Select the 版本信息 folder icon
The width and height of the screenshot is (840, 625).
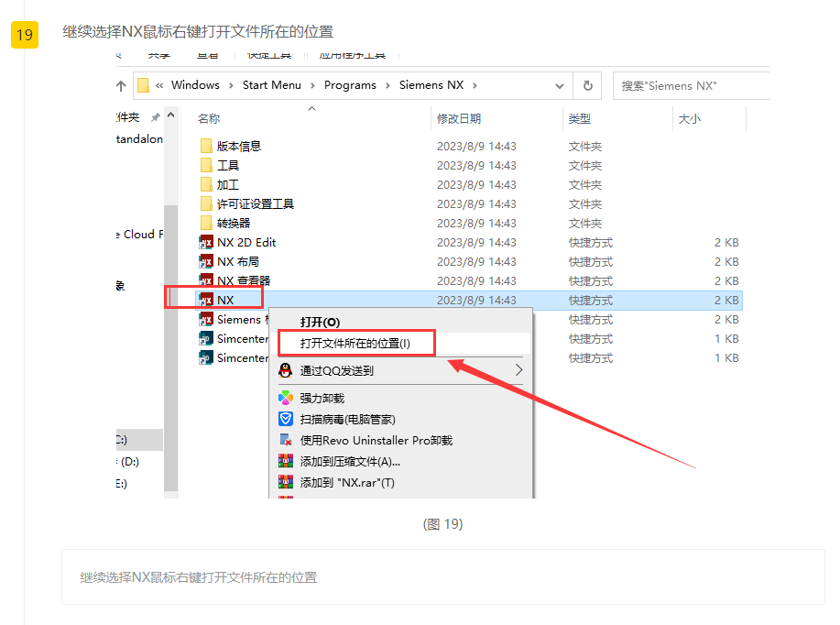click(206, 147)
